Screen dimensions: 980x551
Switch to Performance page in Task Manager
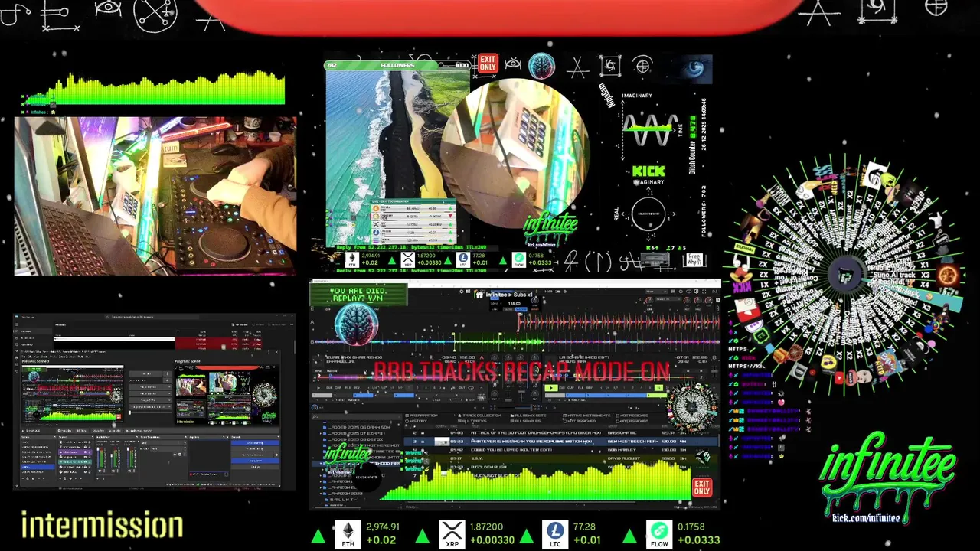32,338
